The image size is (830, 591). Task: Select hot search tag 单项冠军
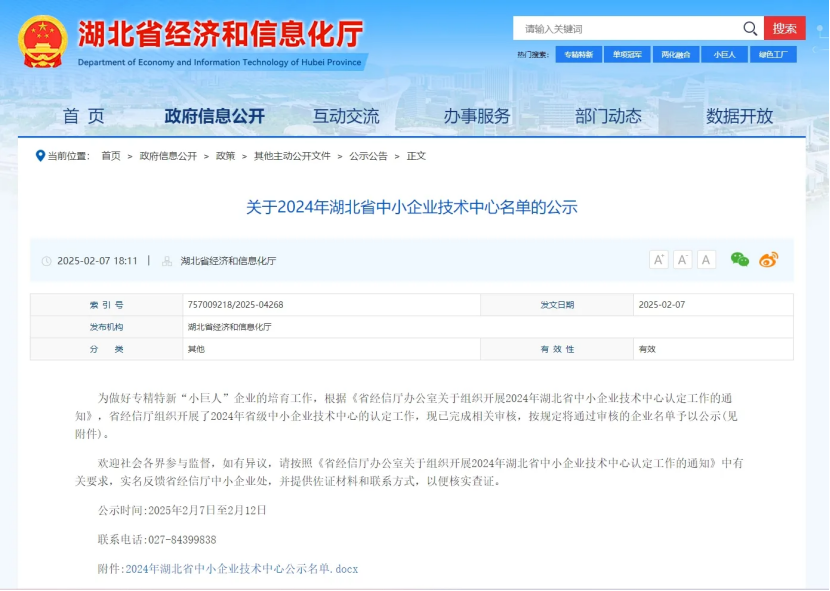(x=627, y=55)
